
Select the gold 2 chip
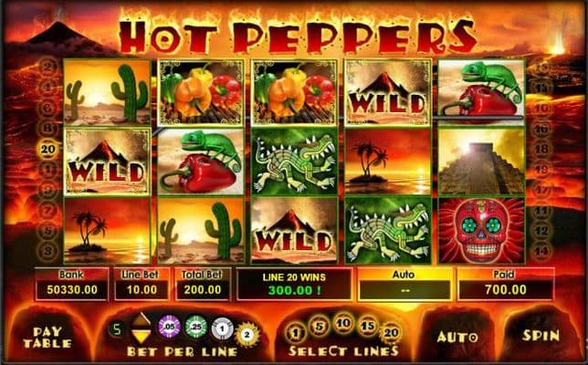pos(247,335)
